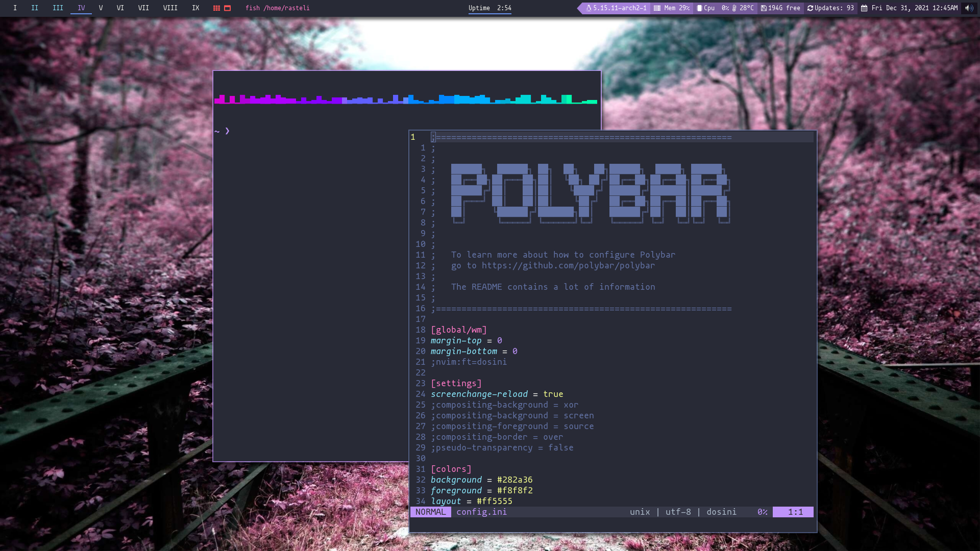
Task: Click the compositing-background = screen comment
Action: [x=512, y=416]
